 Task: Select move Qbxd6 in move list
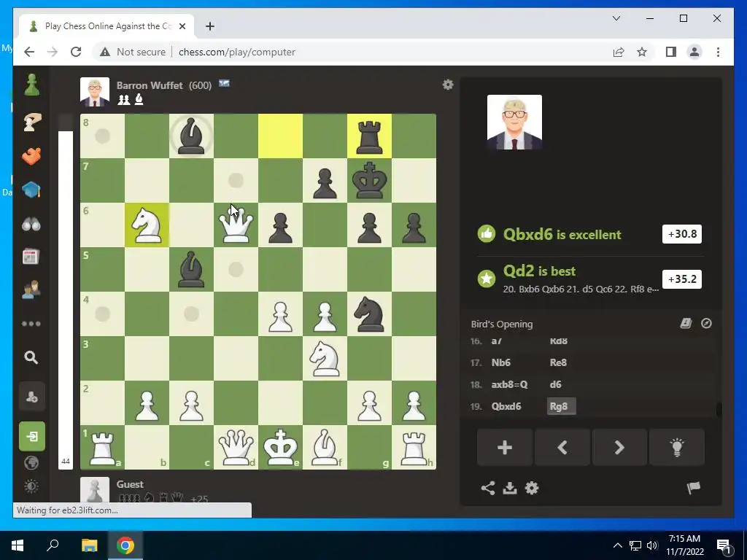(x=506, y=406)
